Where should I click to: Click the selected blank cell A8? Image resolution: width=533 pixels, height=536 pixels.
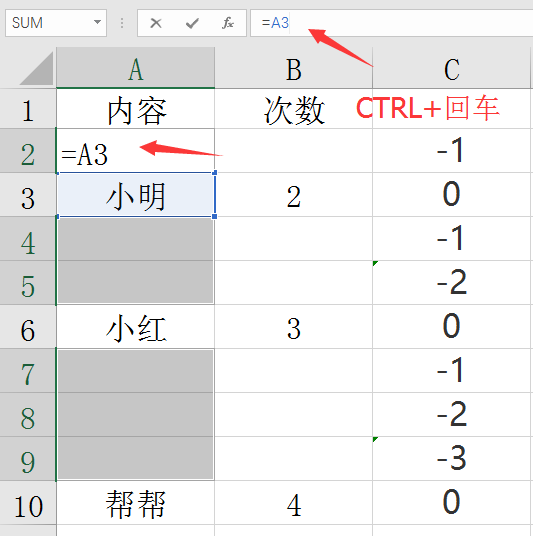(136, 415)
